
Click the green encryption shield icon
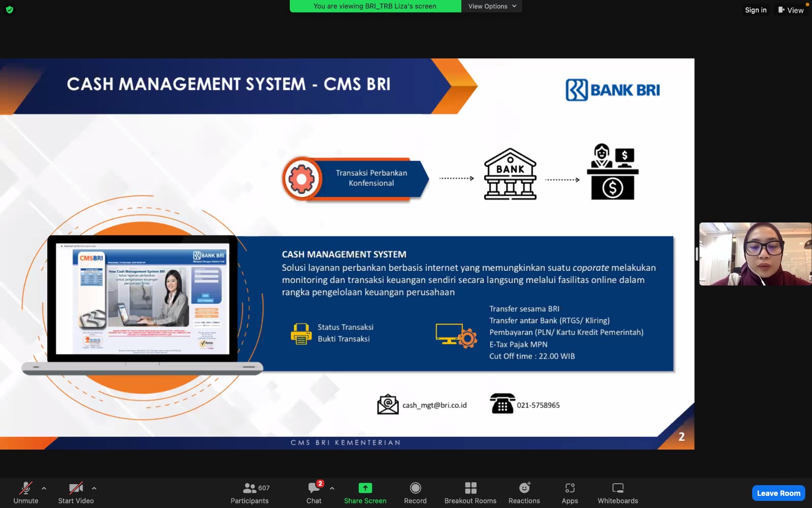(9, 10)
